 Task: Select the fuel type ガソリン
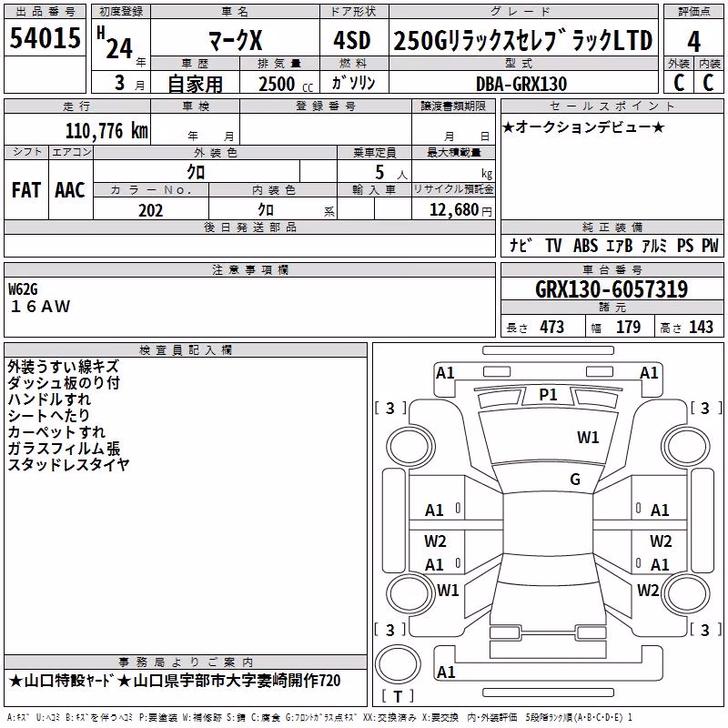[x=353, y=83]
